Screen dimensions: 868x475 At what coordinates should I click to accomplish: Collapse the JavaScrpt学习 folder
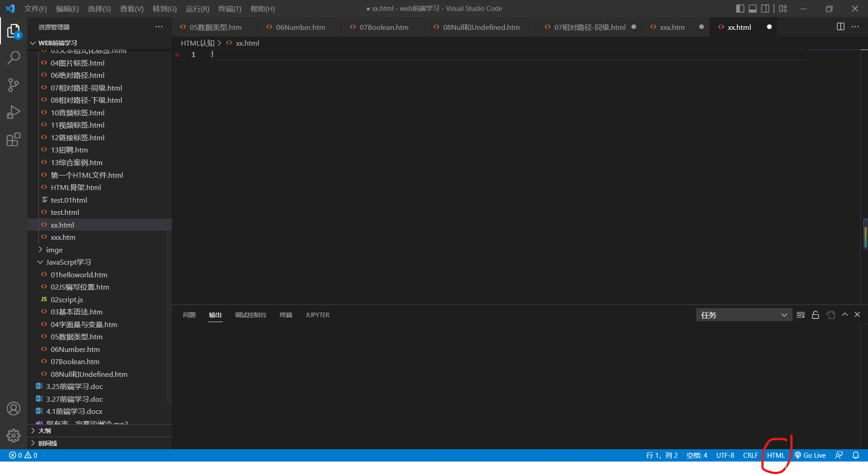coord(99,262)
